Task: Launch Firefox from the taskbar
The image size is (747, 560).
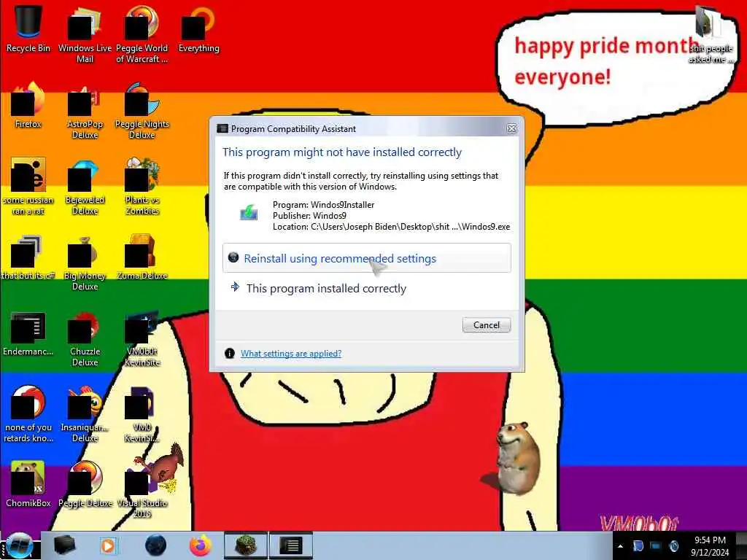Action: tap(201, 545)
